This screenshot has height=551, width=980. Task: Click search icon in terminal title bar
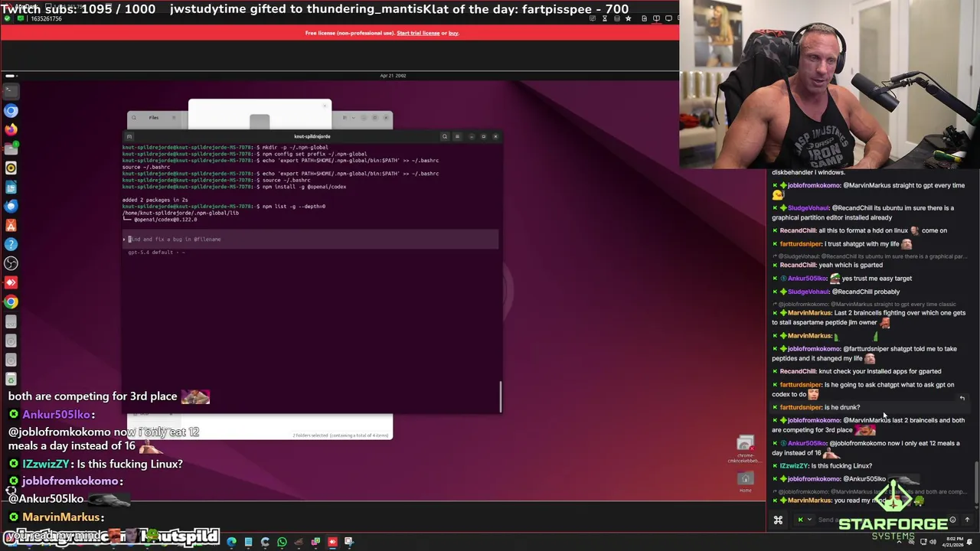click(x=444, y=136)
